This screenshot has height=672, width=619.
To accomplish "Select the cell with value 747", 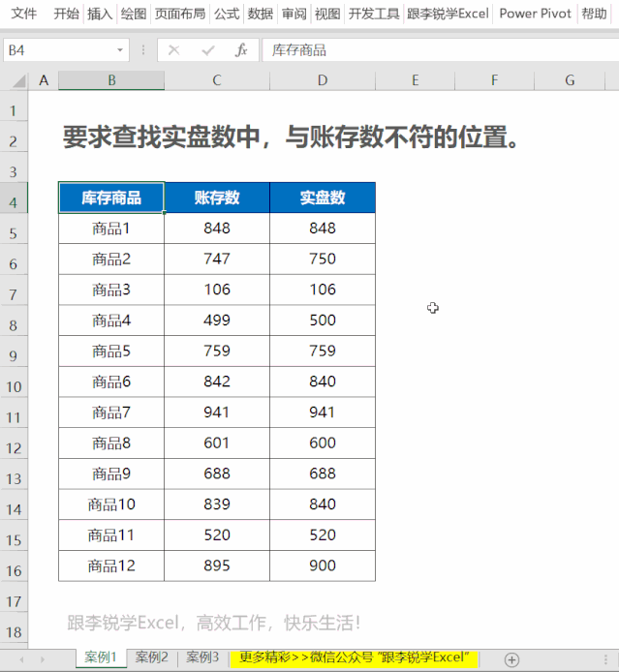I will 217,259.
